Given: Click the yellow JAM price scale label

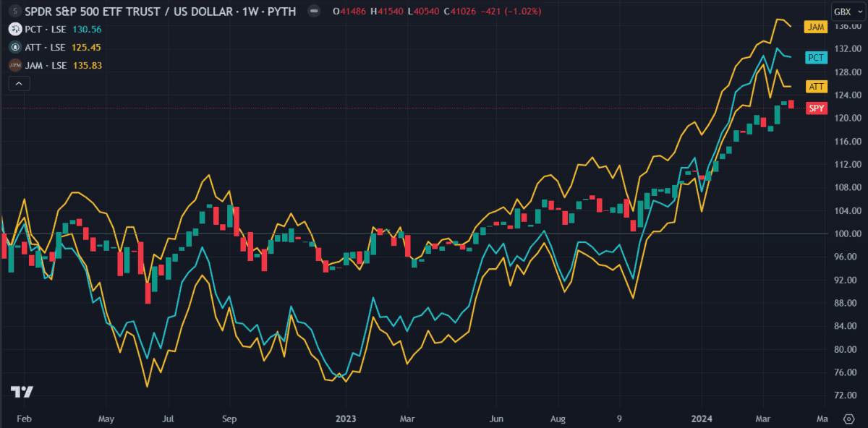Looking at the screenshot, I should click(816, 27).
